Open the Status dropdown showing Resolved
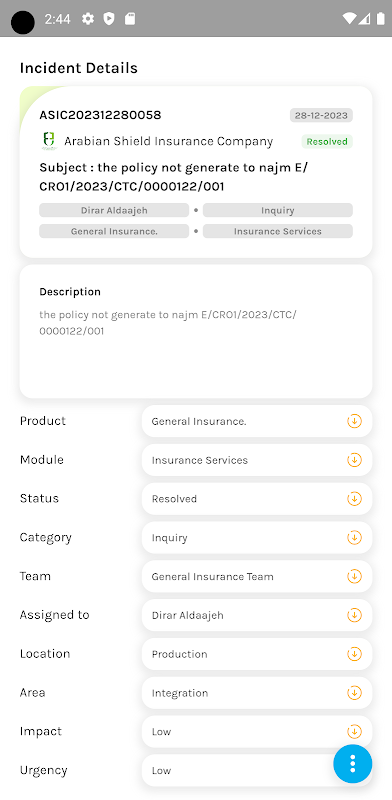This screenshot has width=392, height=800. click(x=257, y=499)
